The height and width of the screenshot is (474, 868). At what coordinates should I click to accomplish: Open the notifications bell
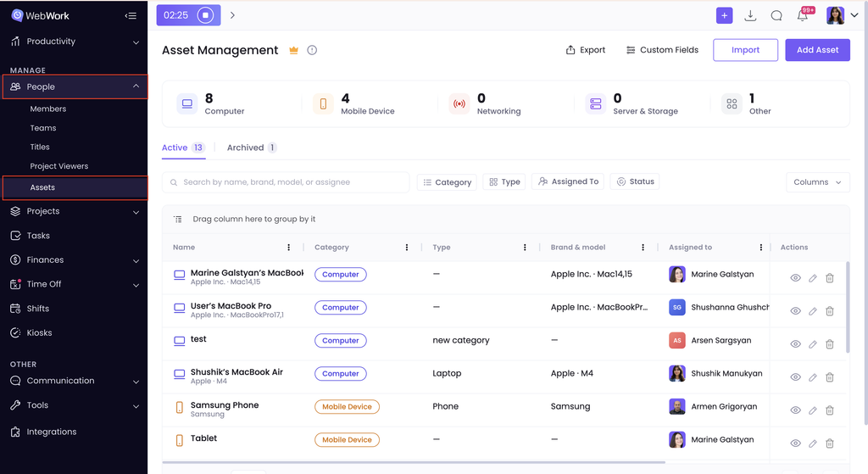tap(802, 15)
